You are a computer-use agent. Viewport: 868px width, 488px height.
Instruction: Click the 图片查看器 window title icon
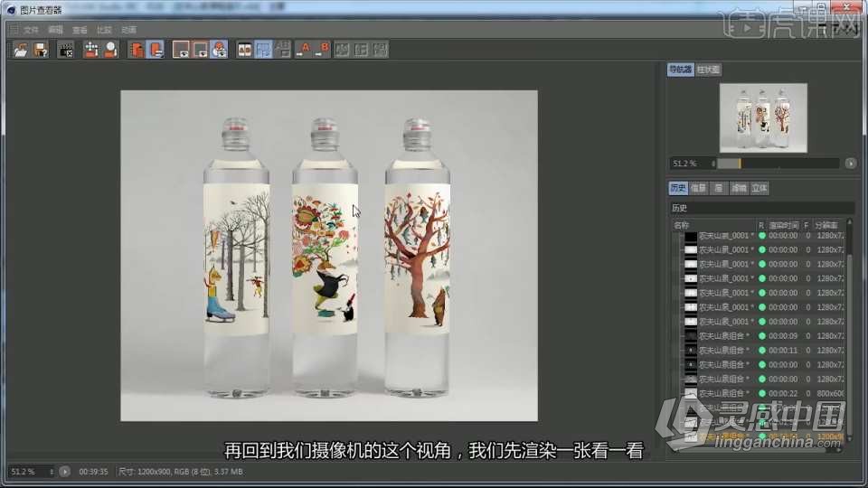pos(11,10)
